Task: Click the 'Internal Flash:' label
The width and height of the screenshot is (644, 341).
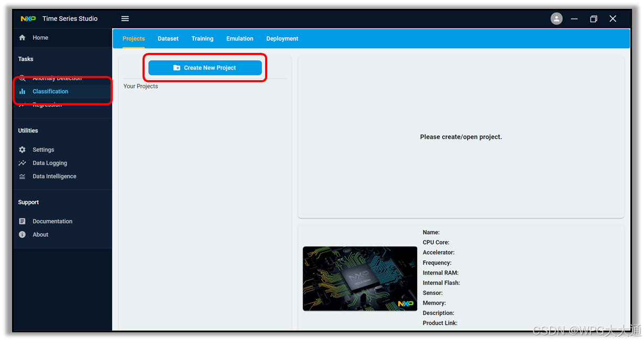Action: 441,283
